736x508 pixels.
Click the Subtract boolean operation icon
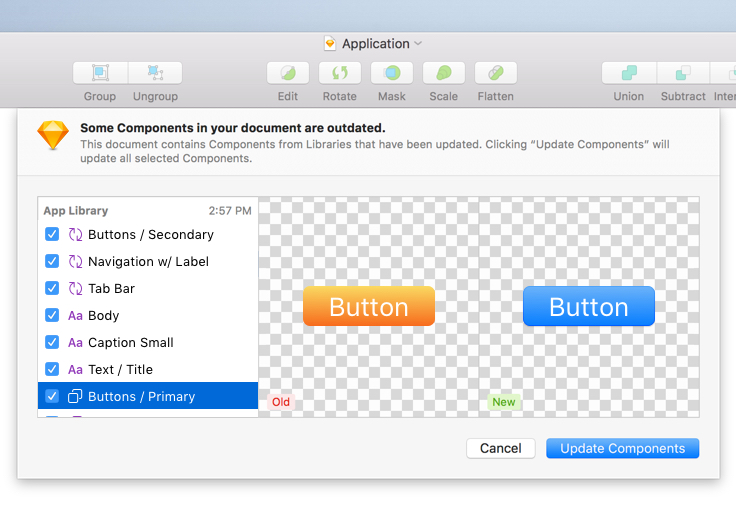pyautogui.click(x=683, y=73)
